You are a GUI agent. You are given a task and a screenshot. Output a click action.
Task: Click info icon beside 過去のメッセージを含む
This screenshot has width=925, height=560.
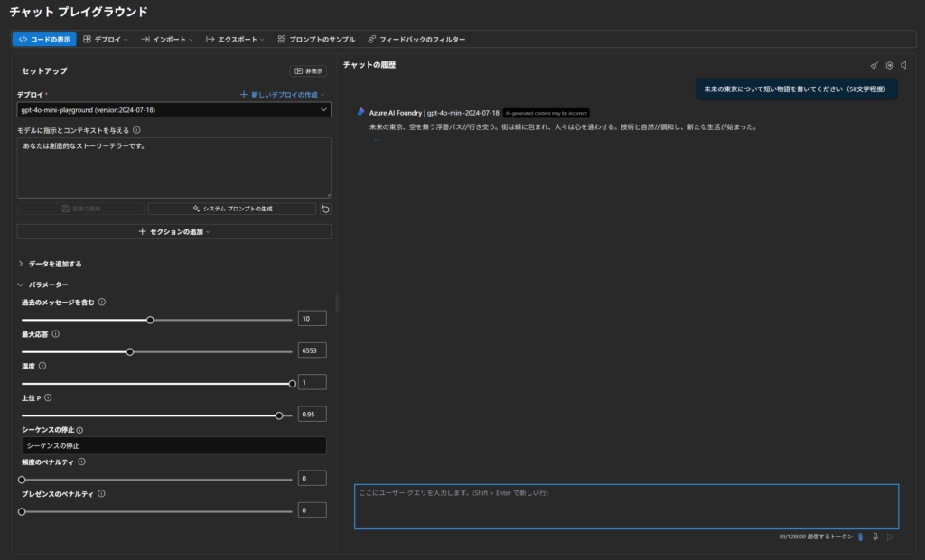click(102, 303)
